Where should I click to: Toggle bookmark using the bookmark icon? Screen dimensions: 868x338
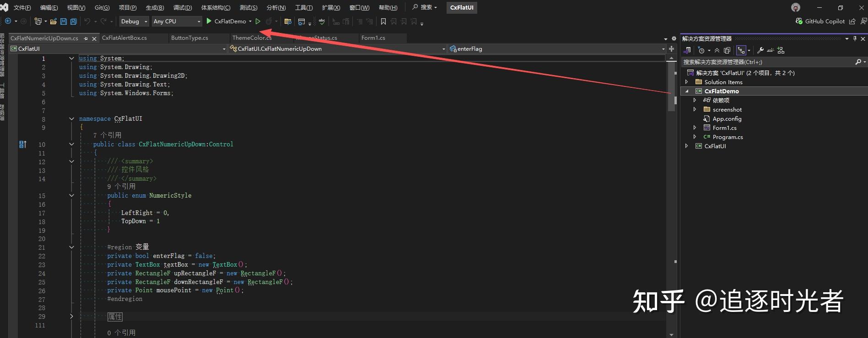(383, 21)
